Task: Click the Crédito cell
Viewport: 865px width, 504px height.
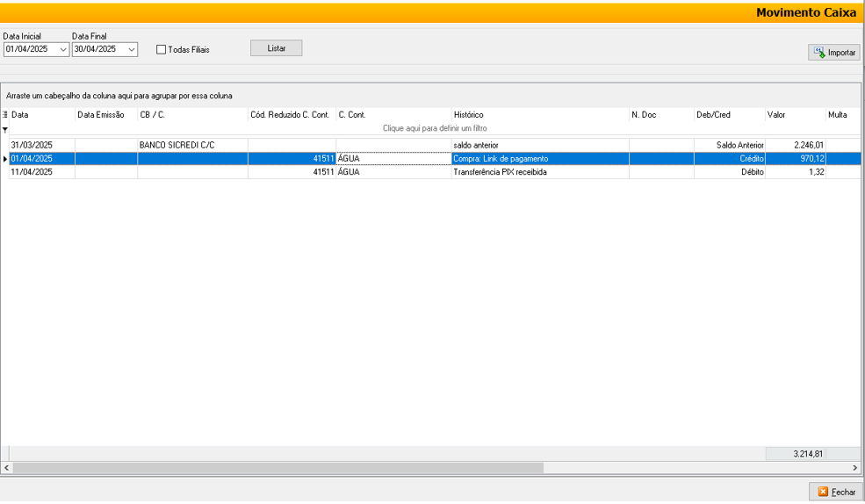Action: click(x=729, y=159)
